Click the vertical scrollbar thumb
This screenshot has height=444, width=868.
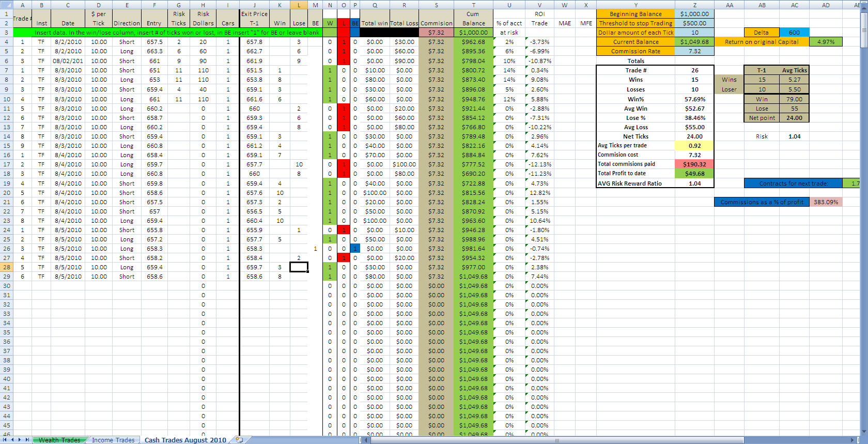864,31
